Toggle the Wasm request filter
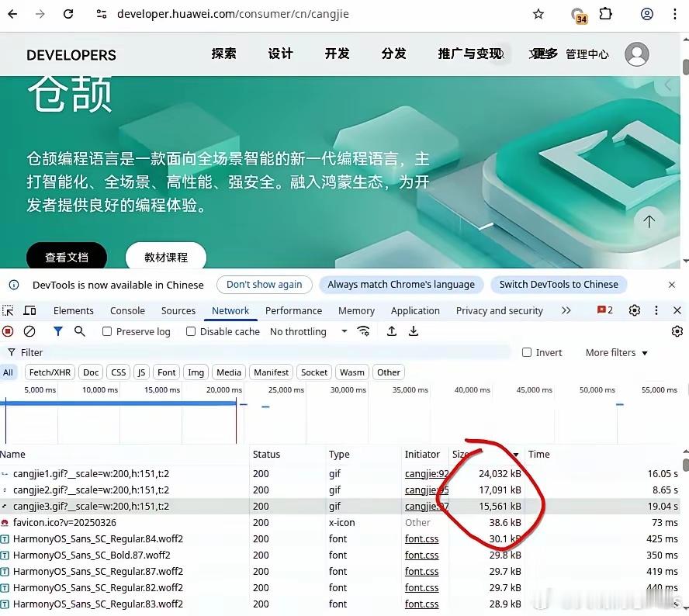The height and width of the screenshot is (616, 689). [x=352, y=372]
